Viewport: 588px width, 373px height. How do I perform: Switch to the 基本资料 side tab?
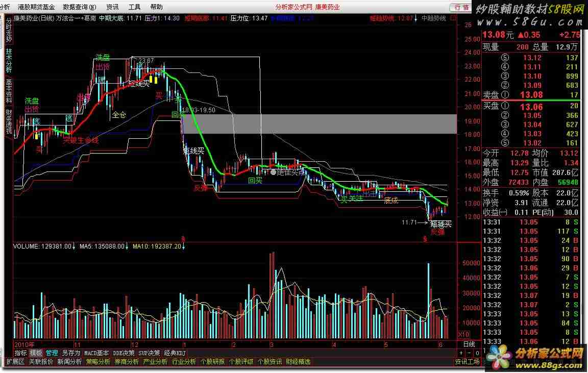(x=9, y=91)
